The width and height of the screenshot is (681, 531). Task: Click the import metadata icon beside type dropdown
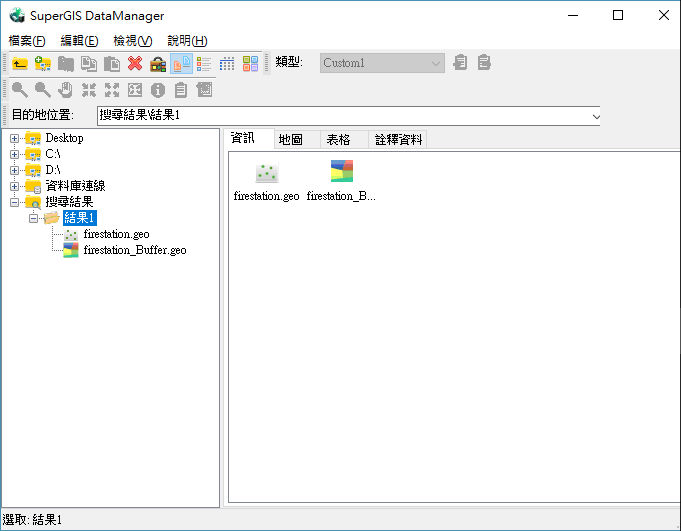[460, 63]
